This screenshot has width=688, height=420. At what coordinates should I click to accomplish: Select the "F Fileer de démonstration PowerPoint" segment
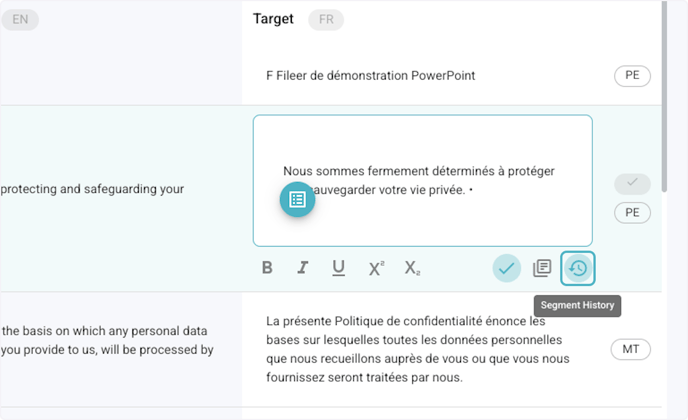pyautogui.click(x=370, y=76)
